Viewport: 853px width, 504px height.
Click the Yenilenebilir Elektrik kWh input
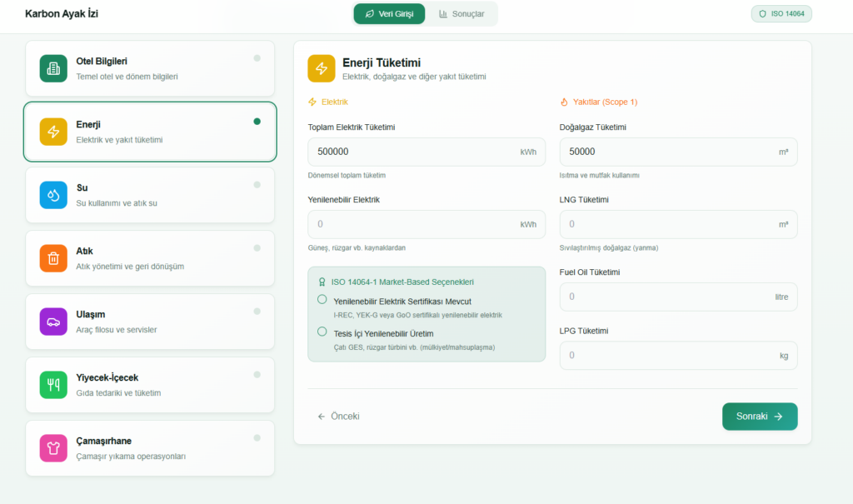(x=412, y=225)
